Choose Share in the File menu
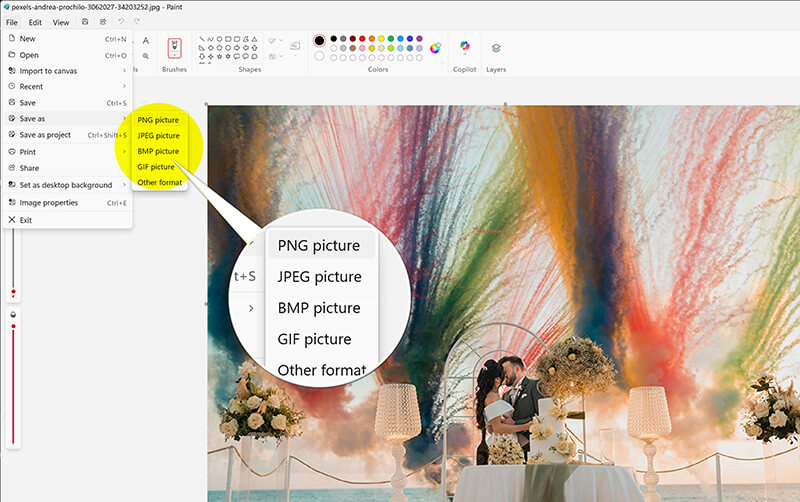This screenshot has height=502, width=800. point(67,168)
